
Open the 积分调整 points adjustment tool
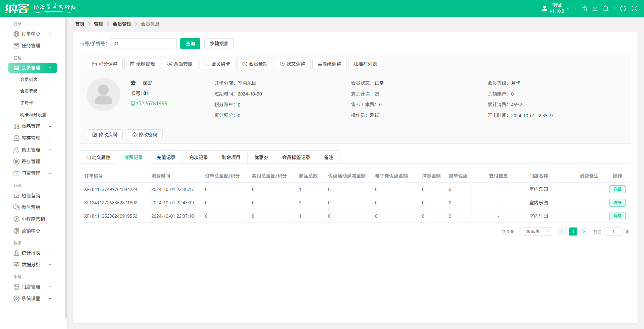(105, 64)
